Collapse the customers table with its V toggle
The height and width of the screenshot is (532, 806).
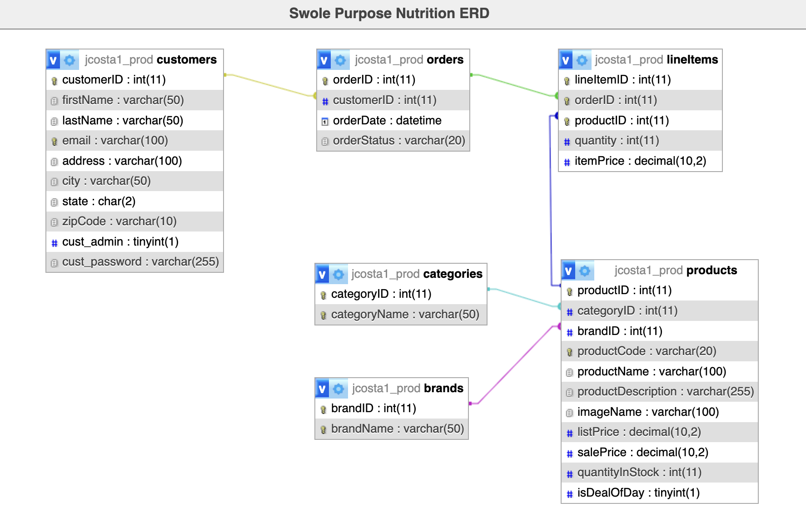[x=54, y=60]
